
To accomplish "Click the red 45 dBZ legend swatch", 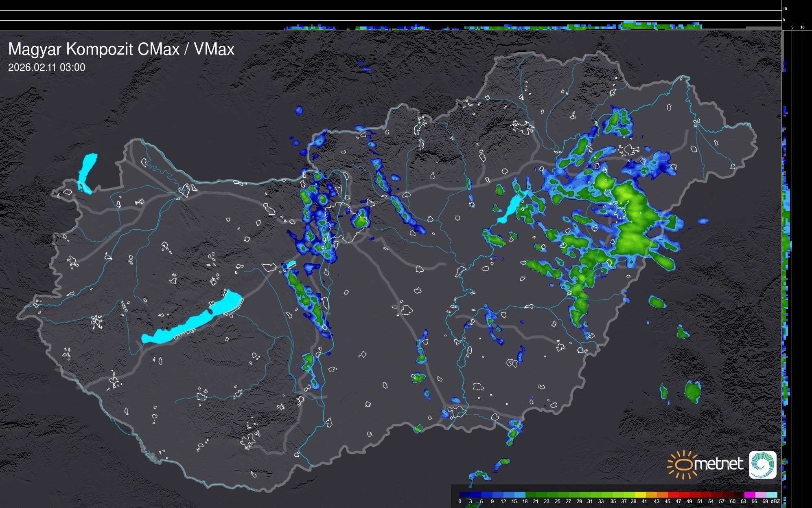I will point(673,495).
